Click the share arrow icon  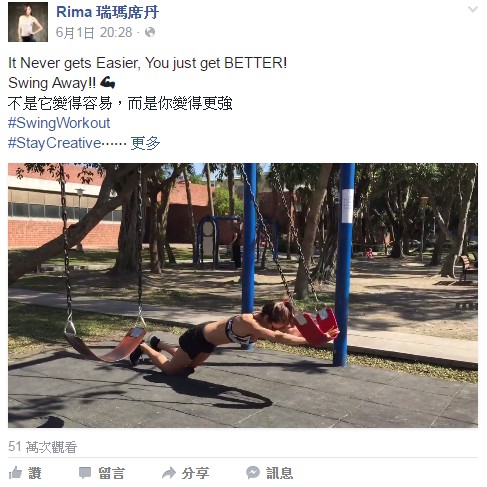(169, 472)
